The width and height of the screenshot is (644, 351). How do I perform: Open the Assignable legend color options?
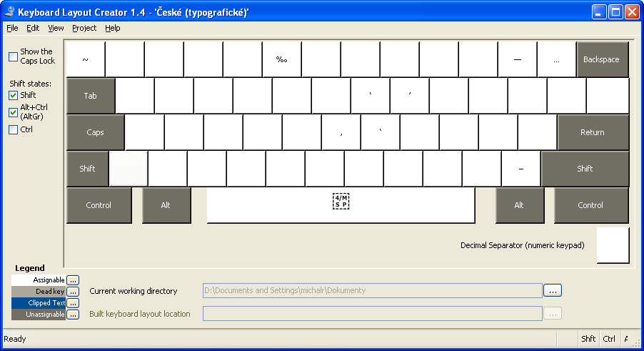[x=73, y=280]
